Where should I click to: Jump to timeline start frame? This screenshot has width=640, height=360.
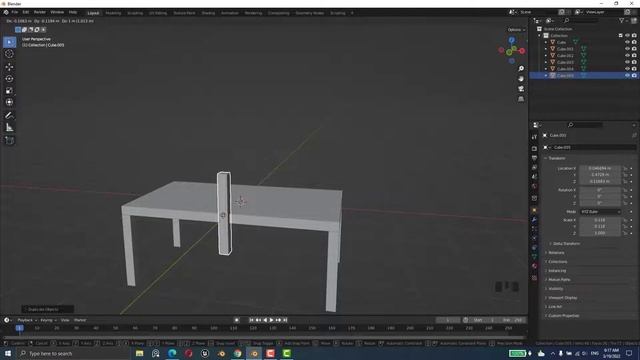(251, 320)
